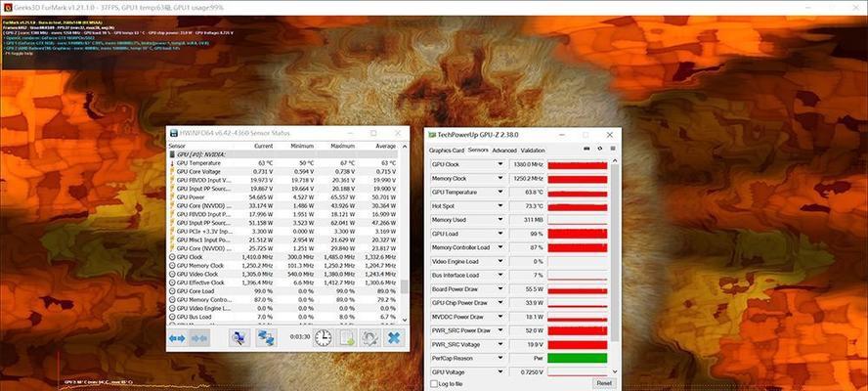Open HWiNFO sensor settings gear icon
The height and width of the screenshot is (391, 868).
click(x=369, y=338)
